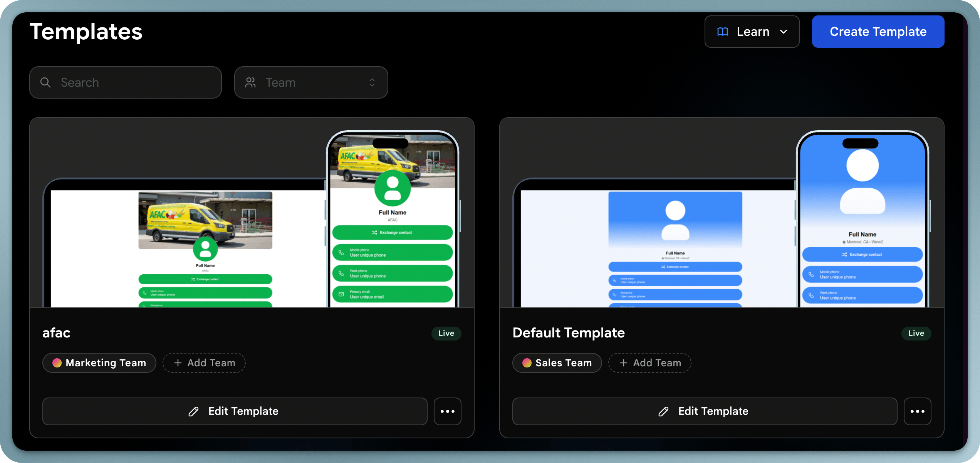Click Edit Template for afac

235,411
